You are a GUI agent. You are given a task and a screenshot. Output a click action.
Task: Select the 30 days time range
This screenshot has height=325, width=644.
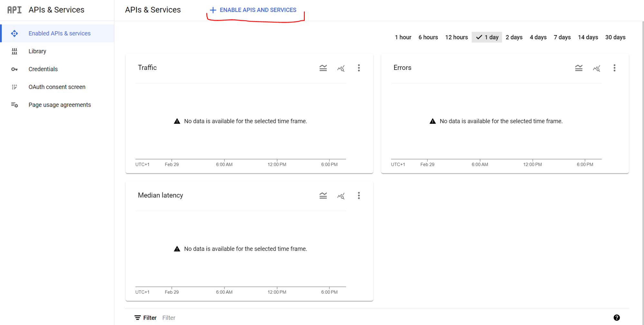[615, 37]
